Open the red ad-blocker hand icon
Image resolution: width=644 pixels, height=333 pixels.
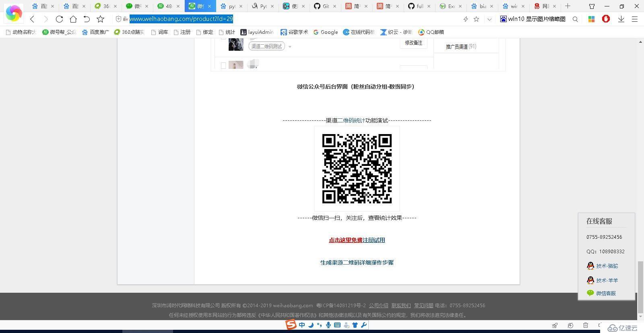pos(606,19)
